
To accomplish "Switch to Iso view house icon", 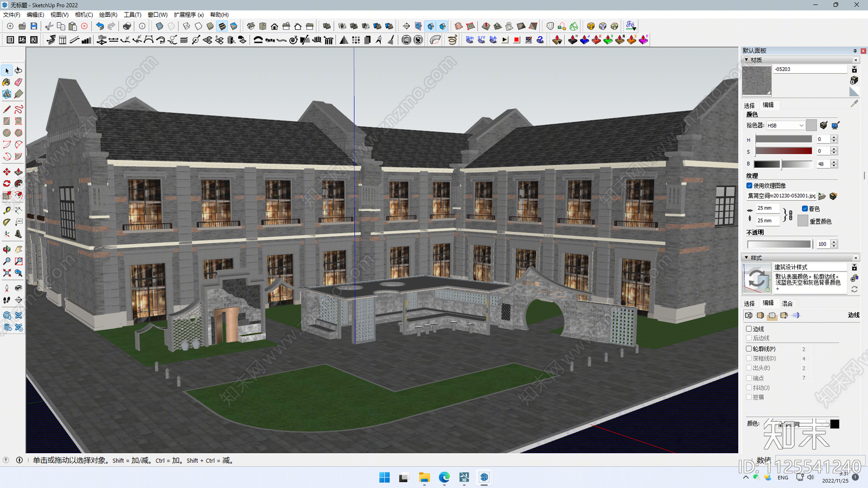I will point(251,26).
